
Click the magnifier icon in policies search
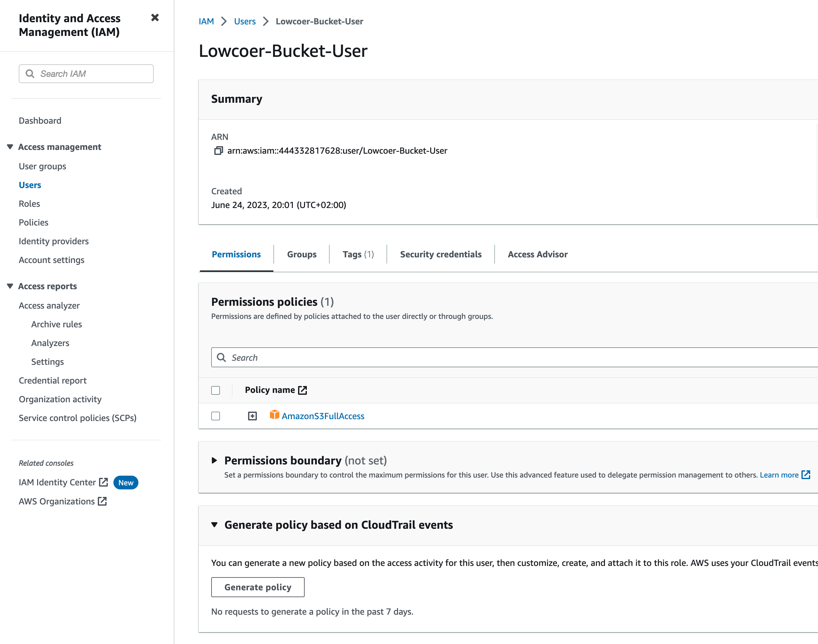[x=222, y=357]
